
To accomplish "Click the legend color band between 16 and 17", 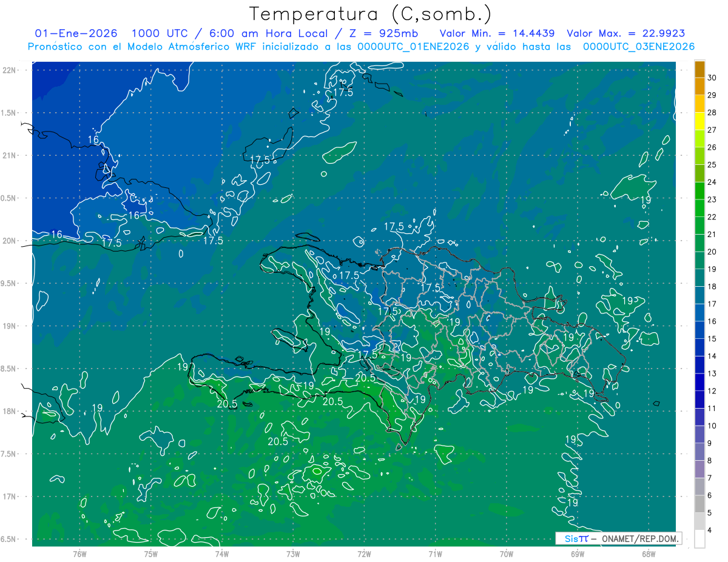I will pyautogui.click(x=699, y=313).
